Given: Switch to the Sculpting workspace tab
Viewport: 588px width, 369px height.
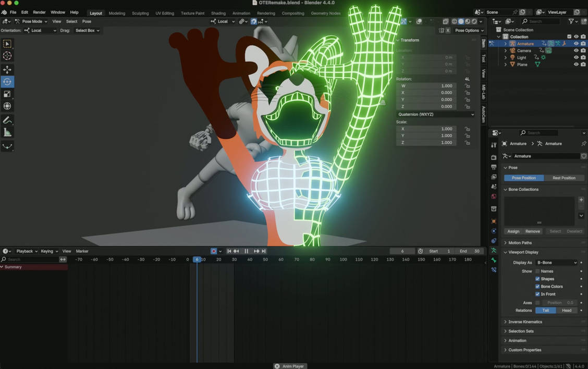Looking at the screenshot, I should pyautogui.click(x=140, y=13).
